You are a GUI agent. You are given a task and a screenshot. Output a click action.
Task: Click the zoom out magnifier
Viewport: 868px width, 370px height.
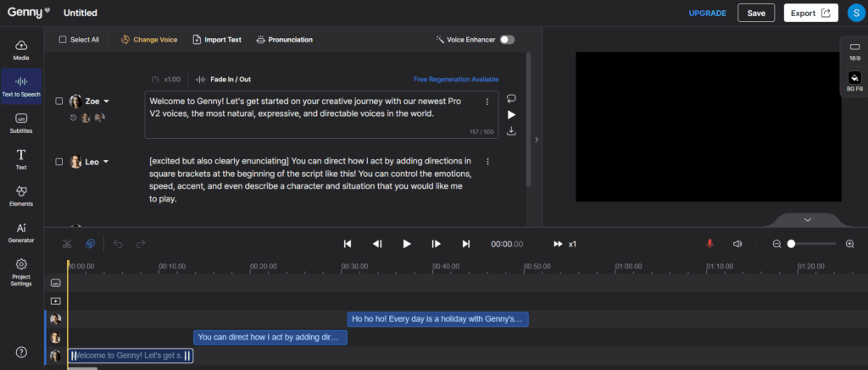[776, 244]
